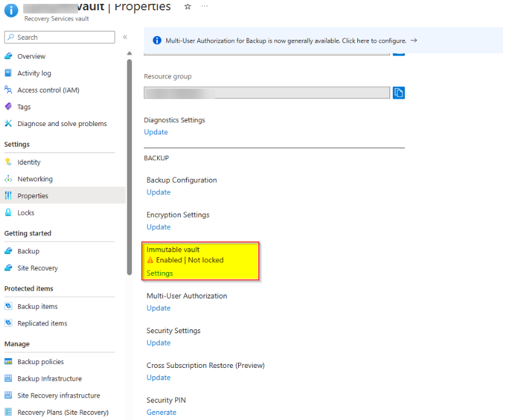Open Backup Infrastructure menu entry
Screen dimensions: 508x420
(49, 379)
